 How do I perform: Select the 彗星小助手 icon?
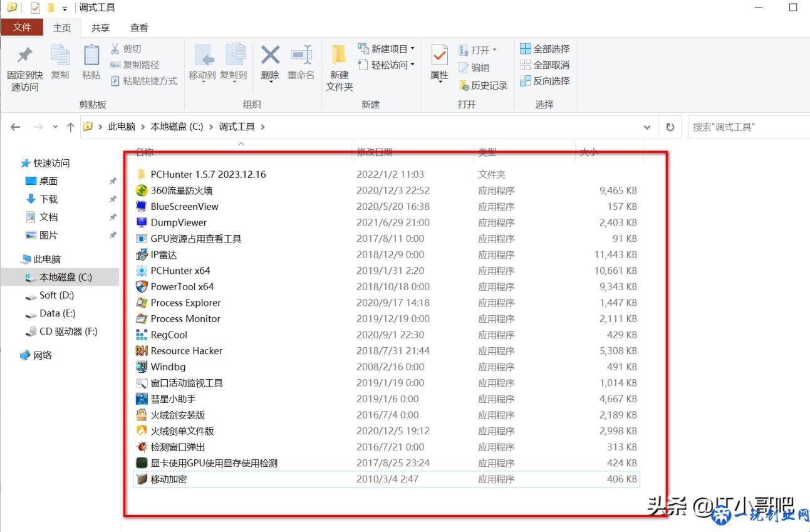142,399
